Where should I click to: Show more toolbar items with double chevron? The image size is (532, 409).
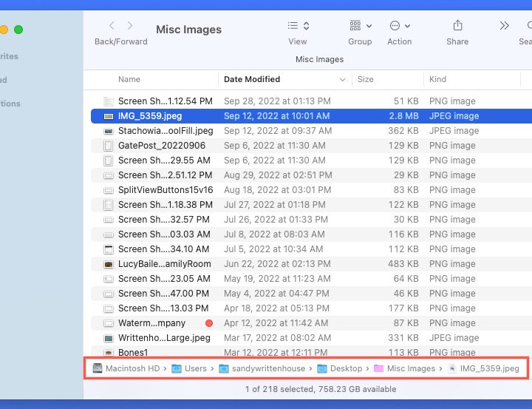(x=504, y=25)
